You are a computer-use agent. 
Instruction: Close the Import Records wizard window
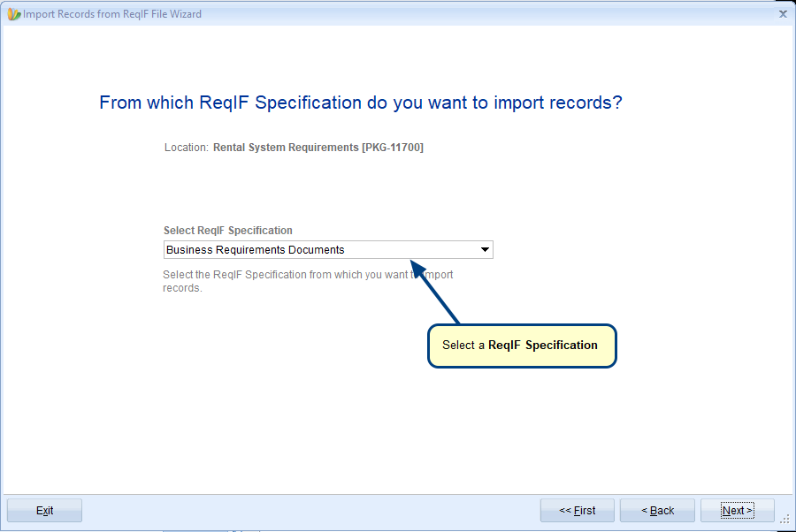[783, 14]
